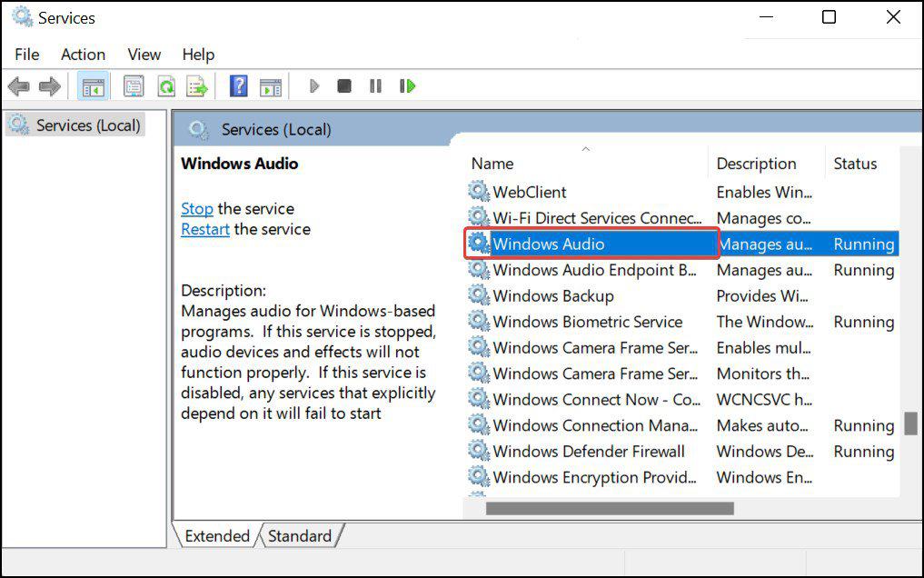
Task: Open the Help menu
Action: (x=198, y=55)
